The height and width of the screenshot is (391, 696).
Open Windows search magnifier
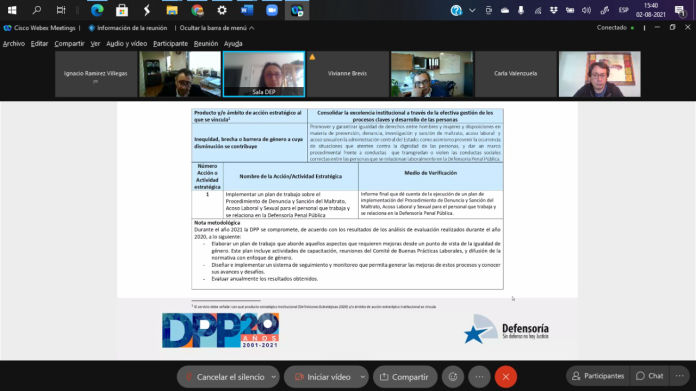(37, 10)
